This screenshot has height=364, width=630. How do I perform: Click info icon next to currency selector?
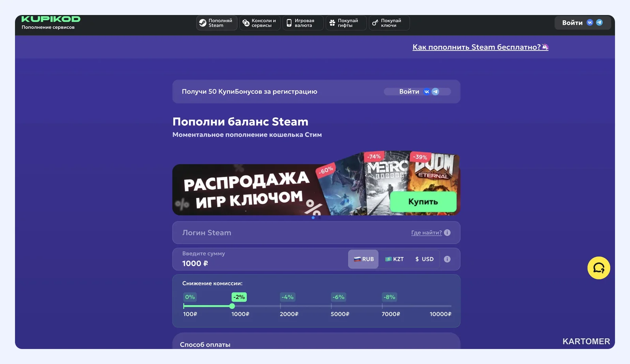(x=447, y=259)
